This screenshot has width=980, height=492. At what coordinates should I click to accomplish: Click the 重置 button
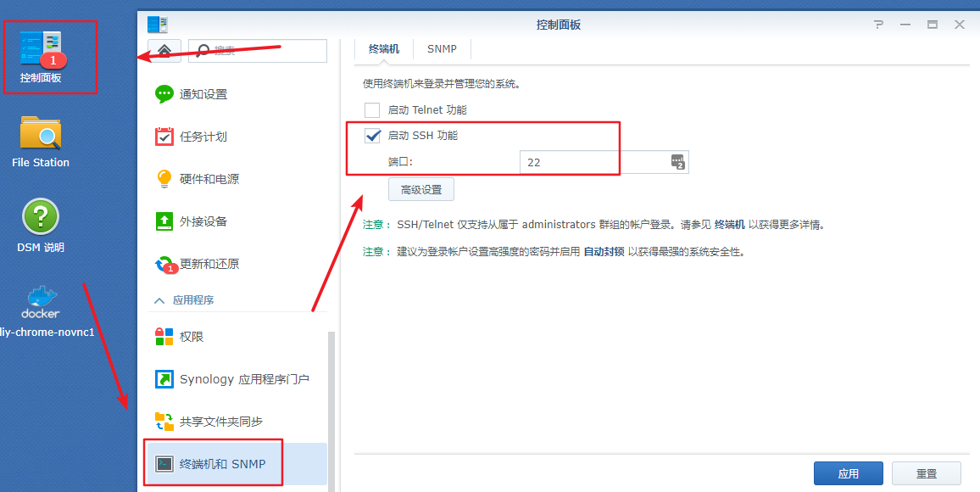927,474
